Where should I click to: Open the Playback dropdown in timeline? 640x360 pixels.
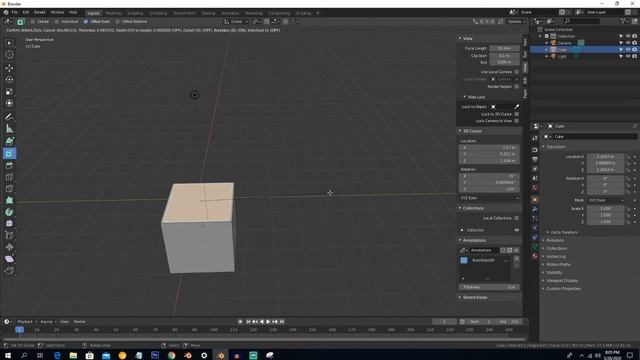click(x=27, y=322)
